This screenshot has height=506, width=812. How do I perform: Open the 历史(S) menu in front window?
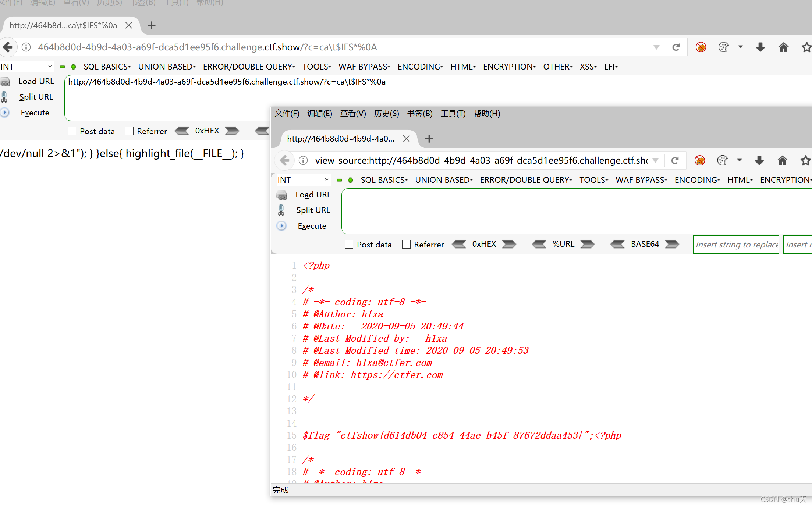point(386,114)
